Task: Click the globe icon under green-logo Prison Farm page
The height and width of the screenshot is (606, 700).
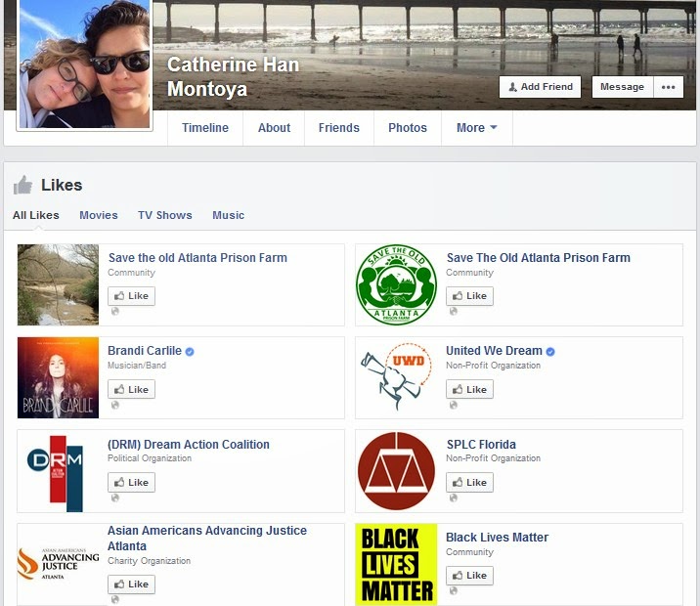Action: pyautogui.click(x=454, y=311)
